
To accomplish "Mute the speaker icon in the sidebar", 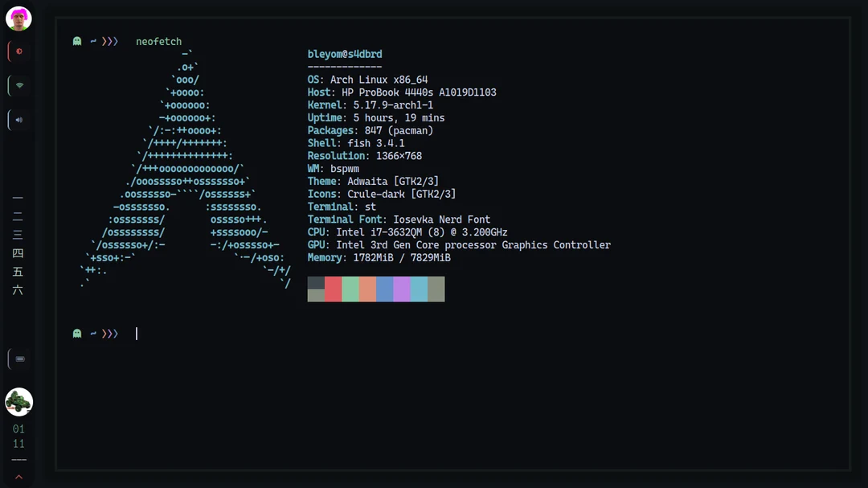I will click(18, 120).
